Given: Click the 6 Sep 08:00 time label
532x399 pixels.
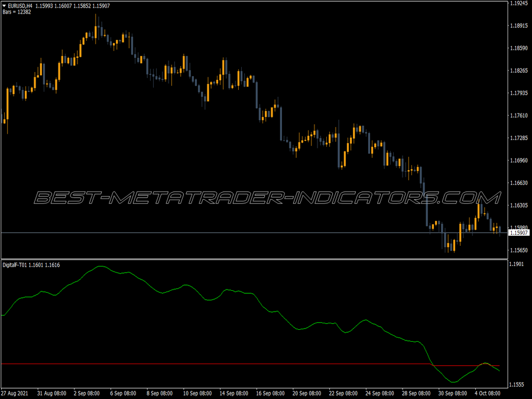Looking at the screenshot, I should (123, 394).
